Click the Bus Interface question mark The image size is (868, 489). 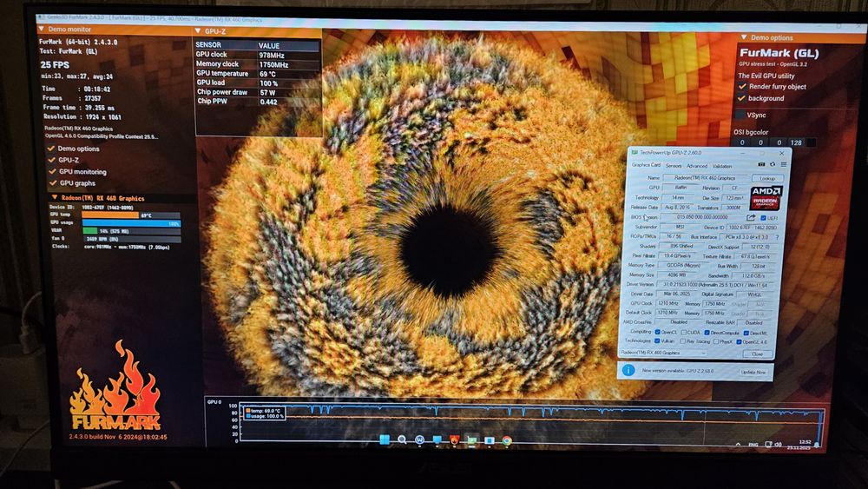click(777, 237)
